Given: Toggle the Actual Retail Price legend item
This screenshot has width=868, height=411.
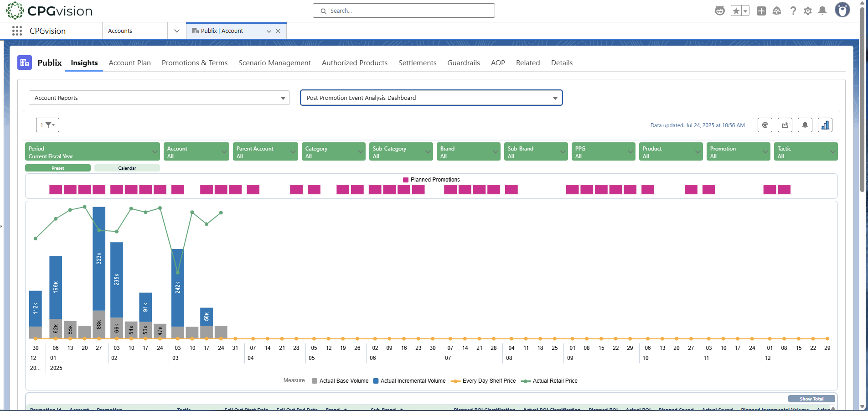Looking at the screenshot, I should click(549, 381).
